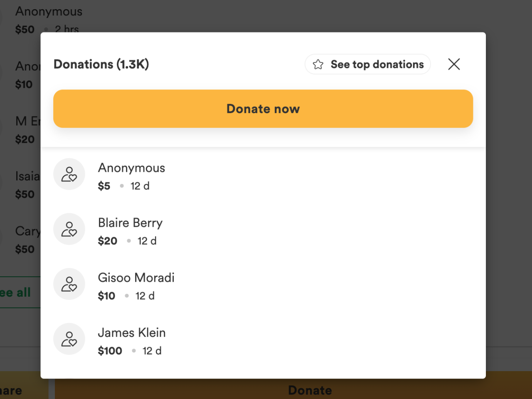The width and height of the screenshot is (532, 399).
Task: Click the $5 anonymous donation amount
Action: [104, 186]
